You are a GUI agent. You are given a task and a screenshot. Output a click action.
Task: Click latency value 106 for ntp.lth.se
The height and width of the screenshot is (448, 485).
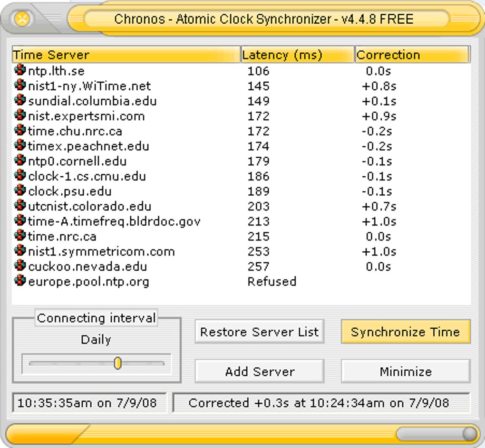tap(258, 71)
